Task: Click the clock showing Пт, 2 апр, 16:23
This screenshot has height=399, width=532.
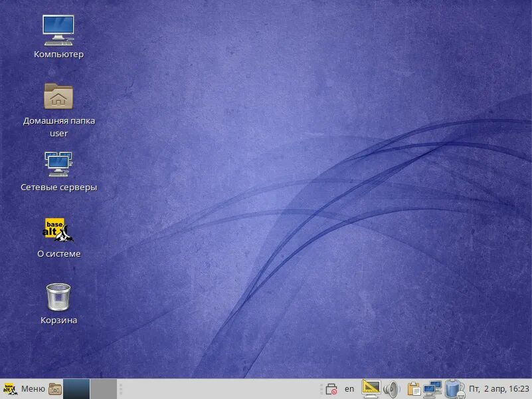Action: coord(499,389)
